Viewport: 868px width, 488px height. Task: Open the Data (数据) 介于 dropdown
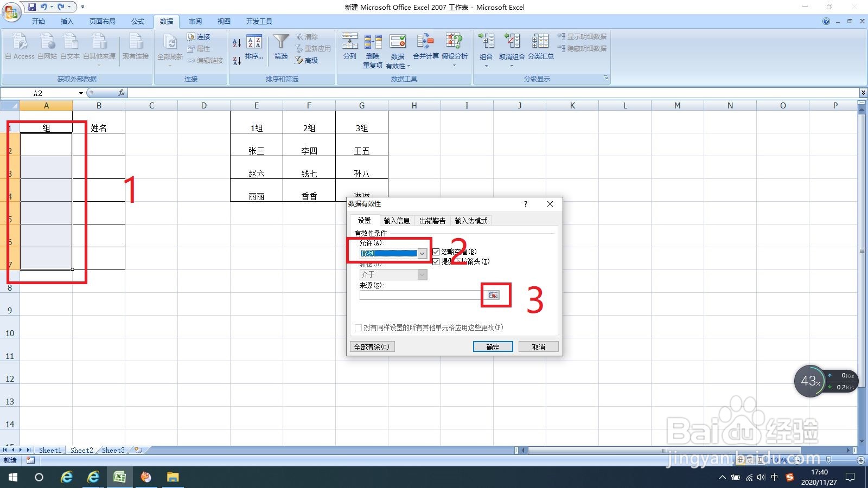click(422, 274)
